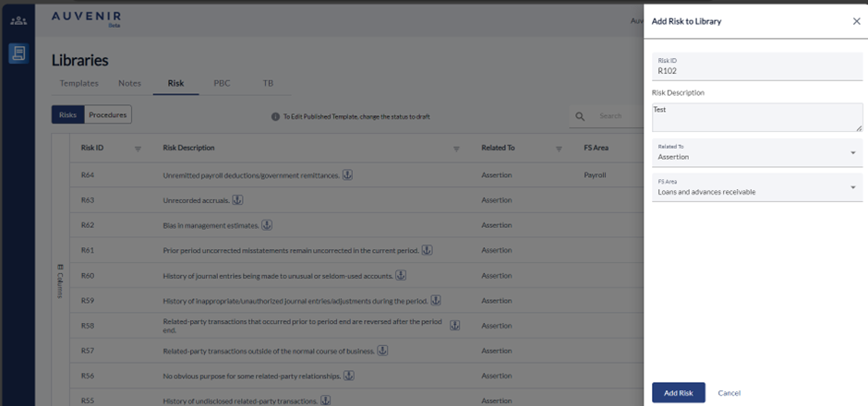Cancel adding the risk

[x=729, y=393]
